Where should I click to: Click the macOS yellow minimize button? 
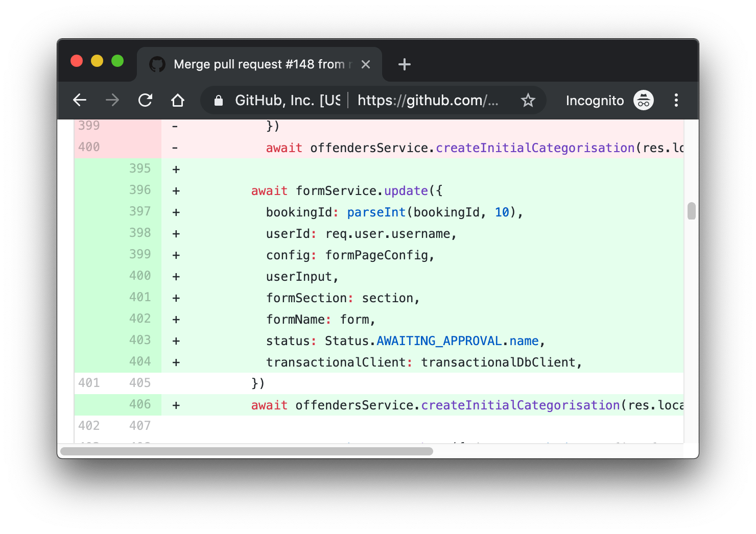97,61
